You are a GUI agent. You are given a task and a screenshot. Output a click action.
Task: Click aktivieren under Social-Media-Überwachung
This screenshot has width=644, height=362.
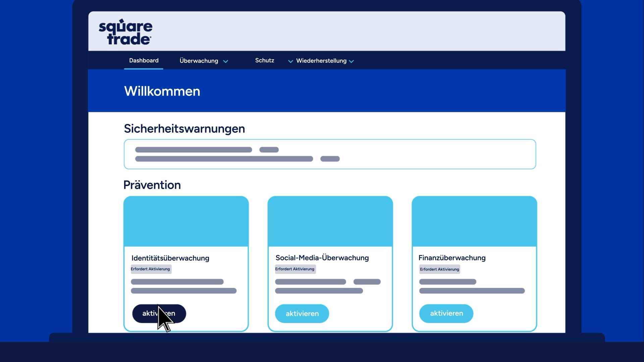click(302, 314)
